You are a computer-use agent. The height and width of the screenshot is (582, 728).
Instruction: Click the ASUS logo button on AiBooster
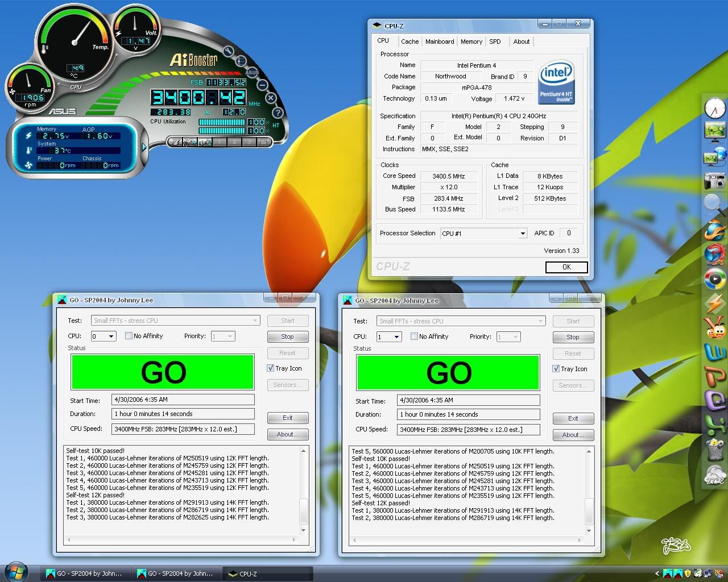tap(252, 72)
